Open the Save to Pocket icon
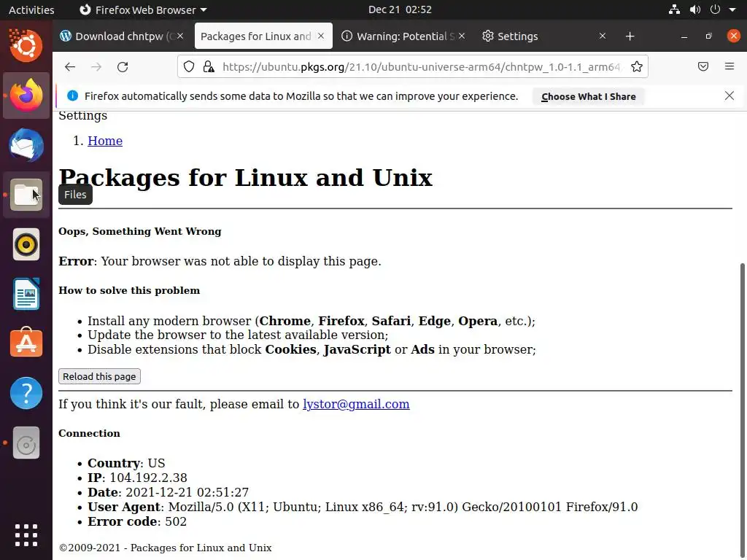The image size is (747, 560). [x=703, y=67]
